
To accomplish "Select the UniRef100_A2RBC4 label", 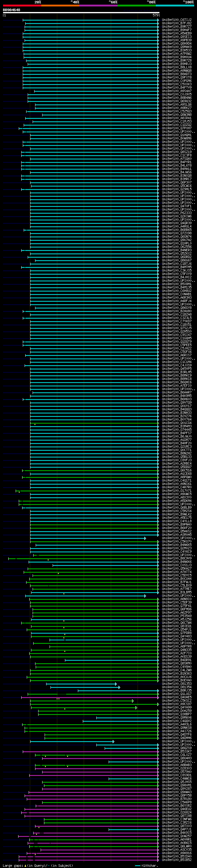I will 177,464.
